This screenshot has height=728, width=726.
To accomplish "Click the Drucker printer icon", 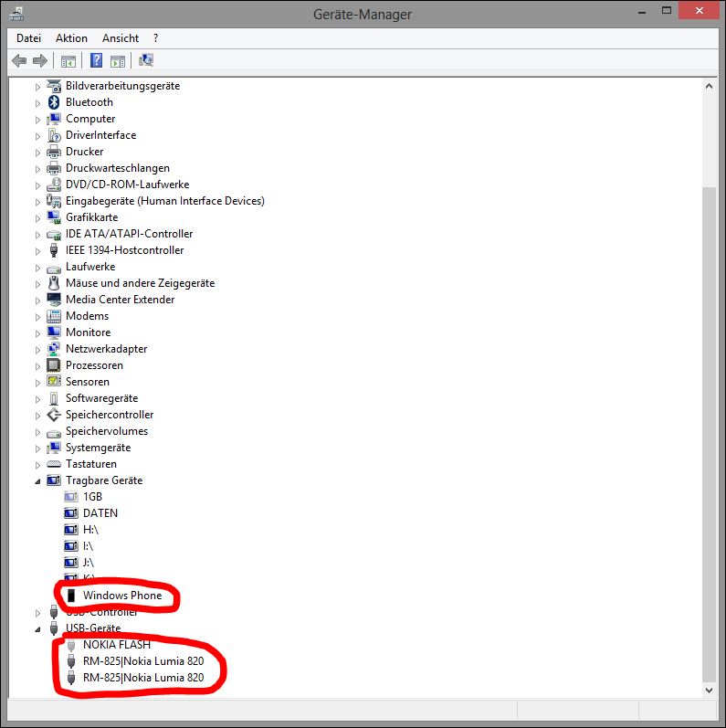I will tap(54, 152).
